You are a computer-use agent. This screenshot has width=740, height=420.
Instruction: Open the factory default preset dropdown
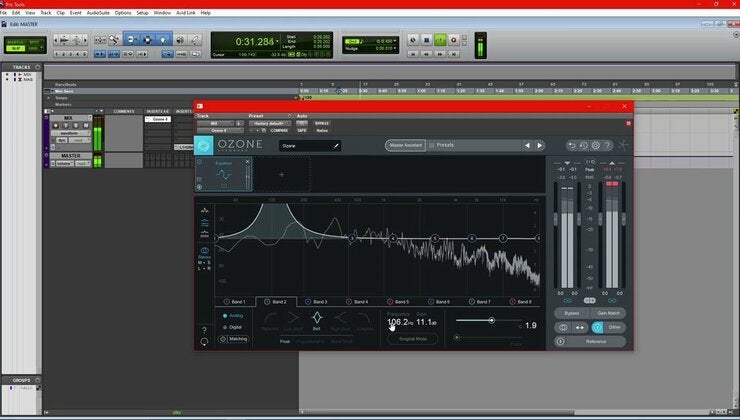pyautogui.click(x=270, y=124)
